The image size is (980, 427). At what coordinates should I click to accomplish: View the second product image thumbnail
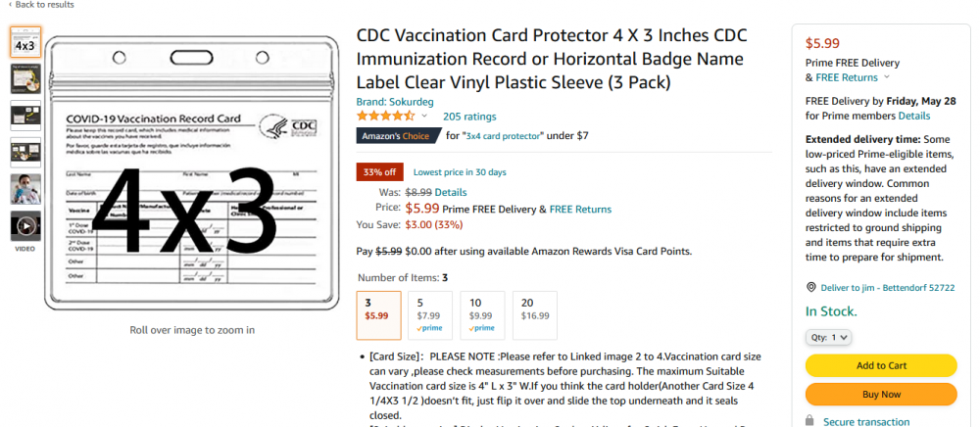pyautogui.click(x=25, y=78)
